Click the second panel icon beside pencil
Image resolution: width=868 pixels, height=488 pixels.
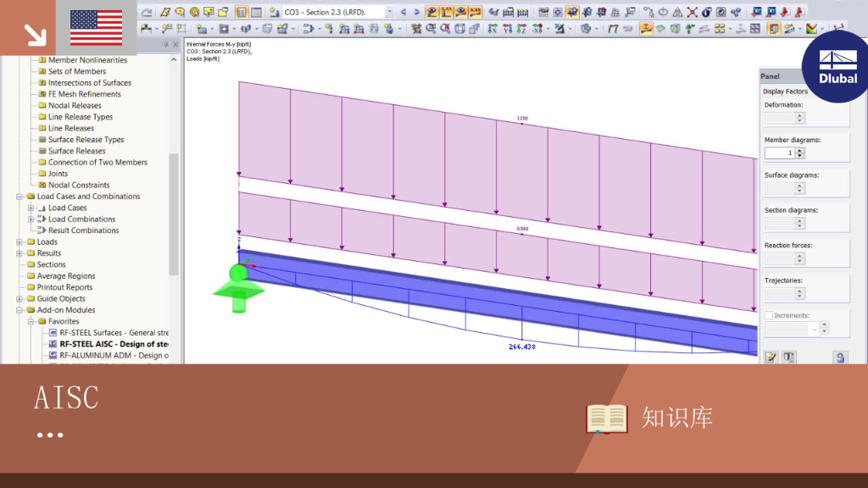pyautogui.click(x=789, y=357)
